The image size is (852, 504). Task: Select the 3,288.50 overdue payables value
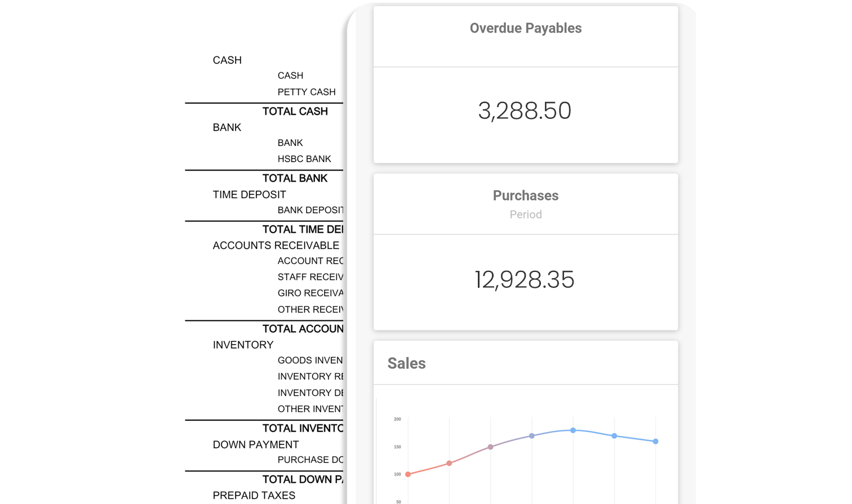click(525, 110)
